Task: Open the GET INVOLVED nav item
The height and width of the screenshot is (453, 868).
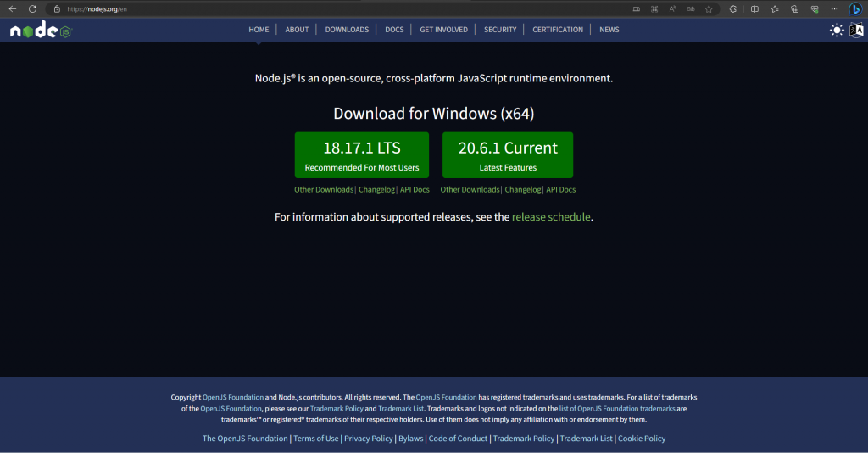Action: pyautogui.click(x=443, y=30)
